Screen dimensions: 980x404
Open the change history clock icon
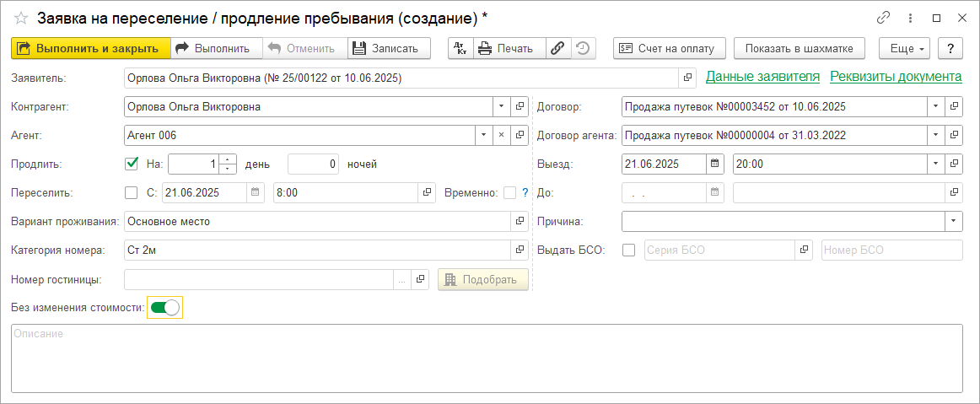[582, 48]
